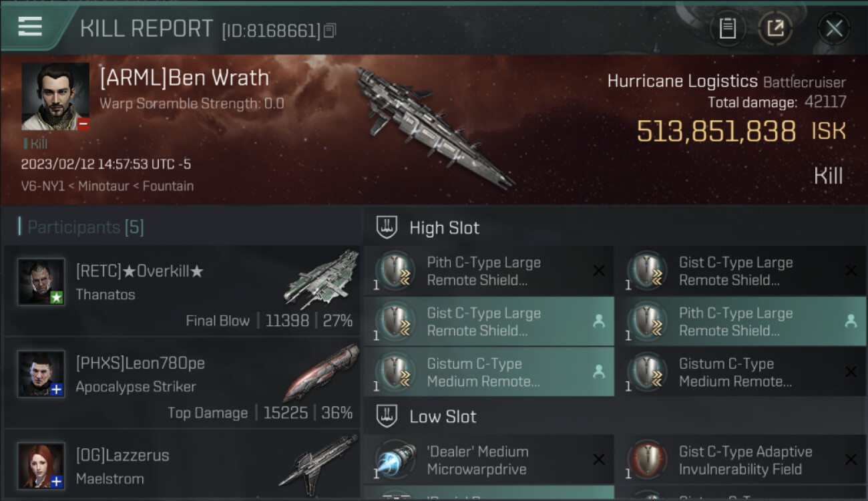Select Leon780pe's pilot portrait

point(41,373)
